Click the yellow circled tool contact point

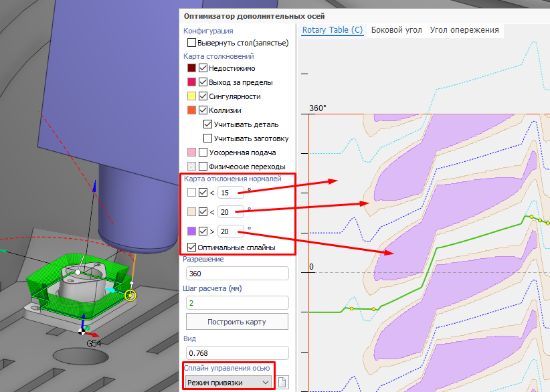click(x=131, y=295)
